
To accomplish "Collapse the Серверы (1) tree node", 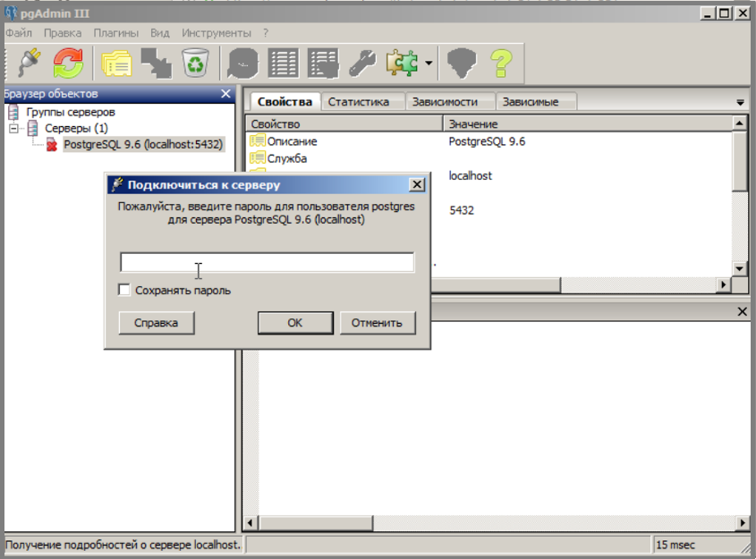I will [13, 129].
